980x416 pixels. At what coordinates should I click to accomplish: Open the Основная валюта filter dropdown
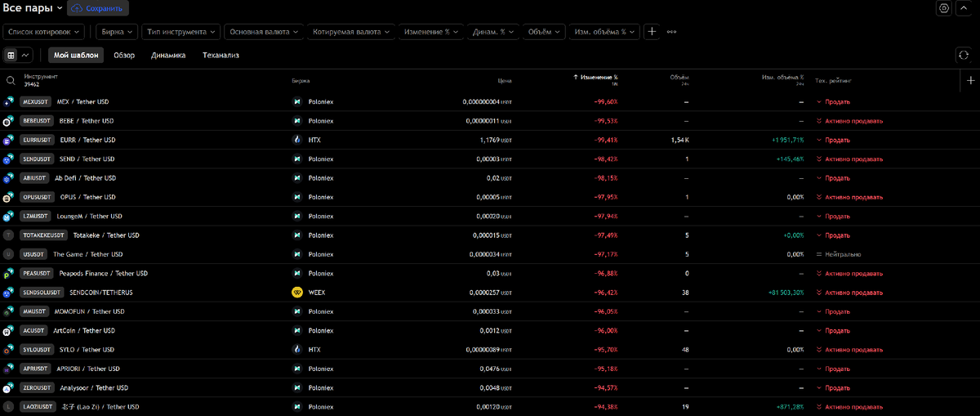[264, 32]
